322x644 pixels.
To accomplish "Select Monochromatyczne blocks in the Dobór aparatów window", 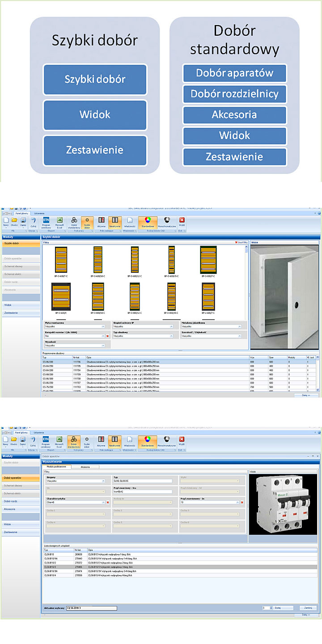I will (x=167, y=441).
